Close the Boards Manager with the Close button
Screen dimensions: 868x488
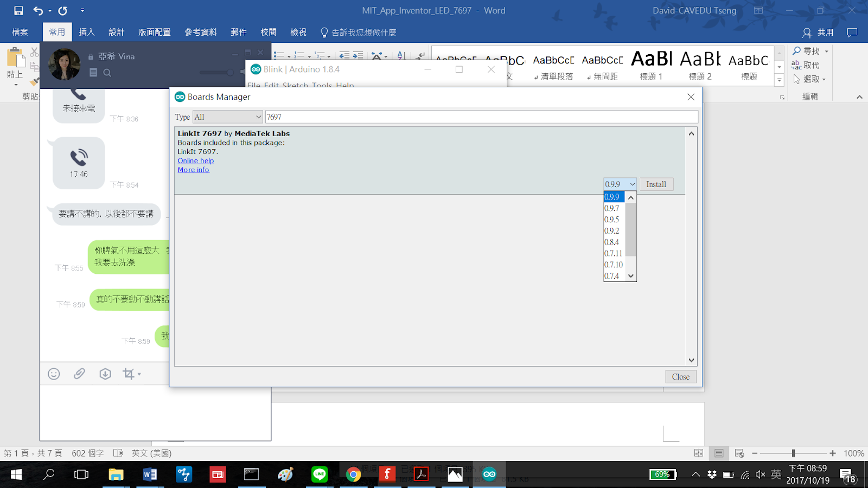pyautogui.click(x=681, y=377)
